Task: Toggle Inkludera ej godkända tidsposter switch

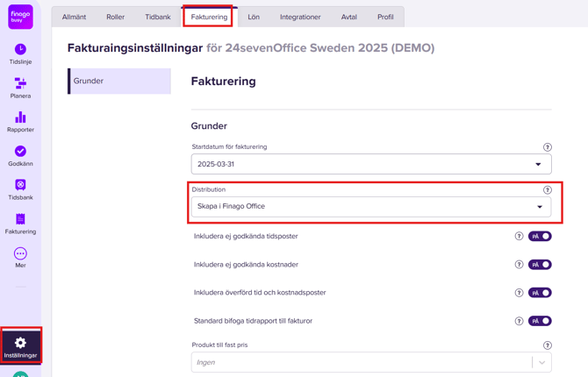Action: [x=540, y=236]
